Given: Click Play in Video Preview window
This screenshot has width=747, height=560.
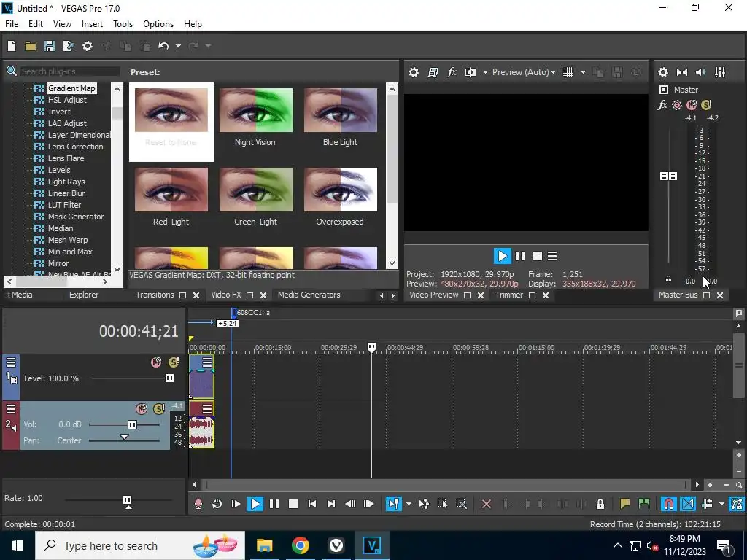Looking at the screenshot, I should click(502, 256).
